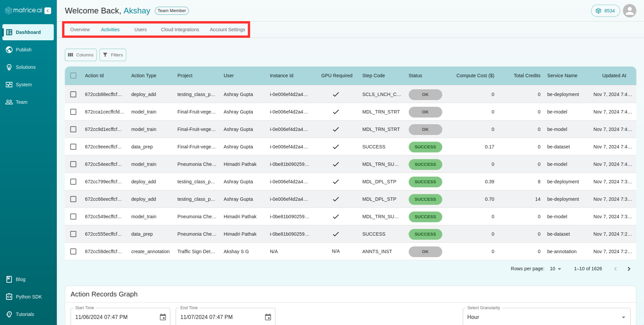Sort by Service Name column header

(562, 76)
